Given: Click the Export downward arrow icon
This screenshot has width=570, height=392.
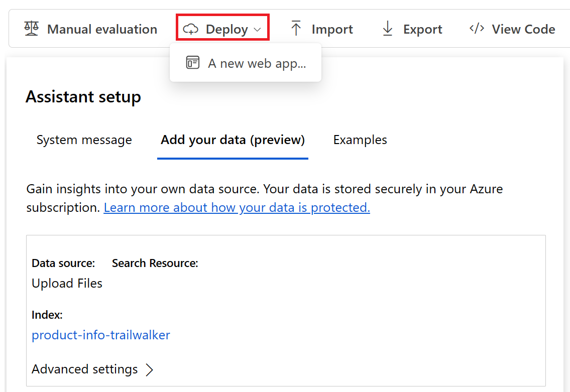Looking at the screenshot, I should [388, 28].
